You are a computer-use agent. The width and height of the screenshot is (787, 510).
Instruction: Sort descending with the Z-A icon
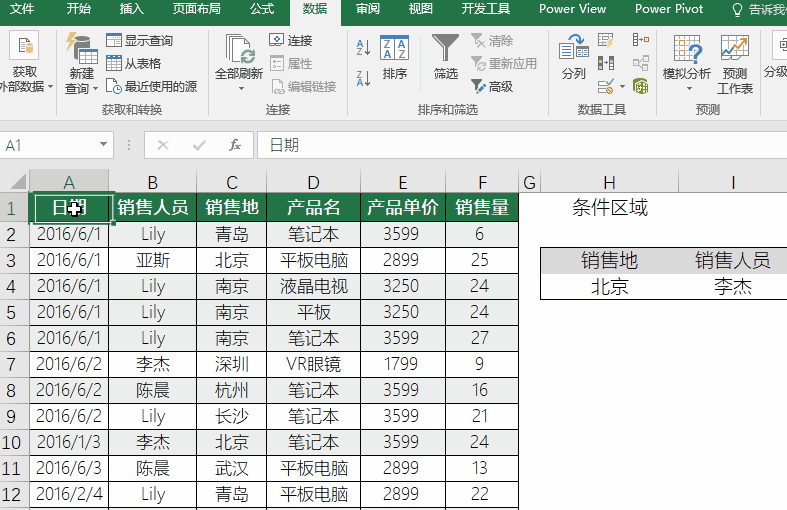(363, 78)
